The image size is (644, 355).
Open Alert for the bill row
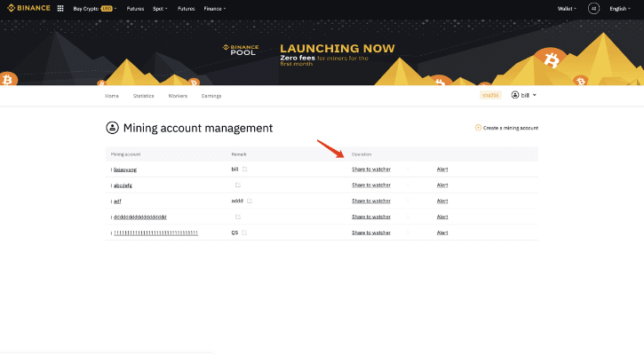point(442,170)
